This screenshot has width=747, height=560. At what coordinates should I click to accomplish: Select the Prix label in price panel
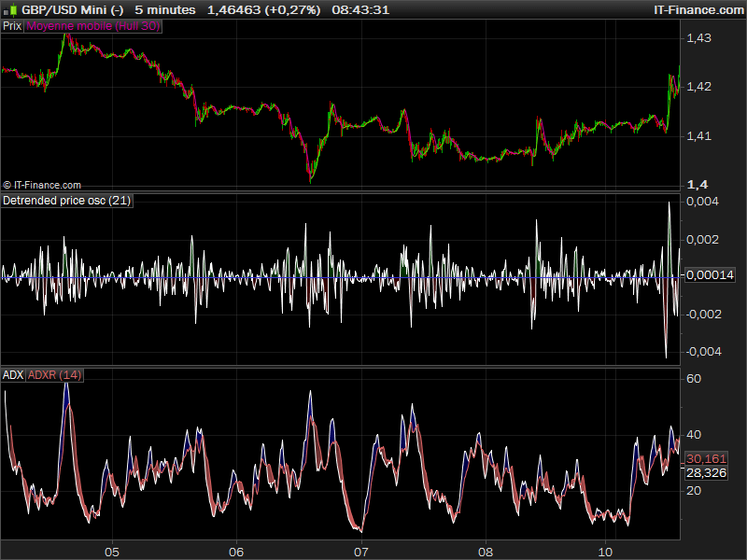click(12, 26)
